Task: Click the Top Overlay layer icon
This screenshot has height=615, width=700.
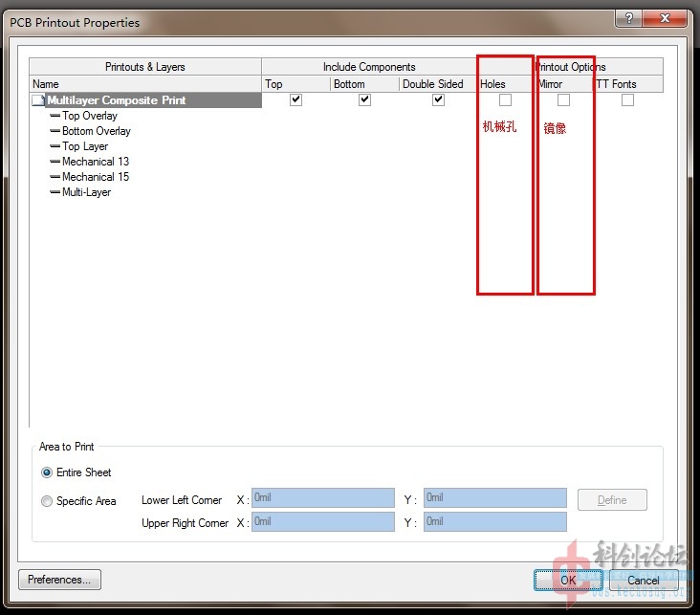Action: [x=55, y=116]
